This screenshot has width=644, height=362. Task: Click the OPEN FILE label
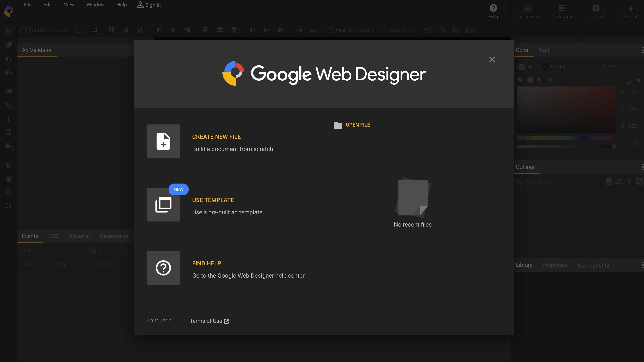358,125
